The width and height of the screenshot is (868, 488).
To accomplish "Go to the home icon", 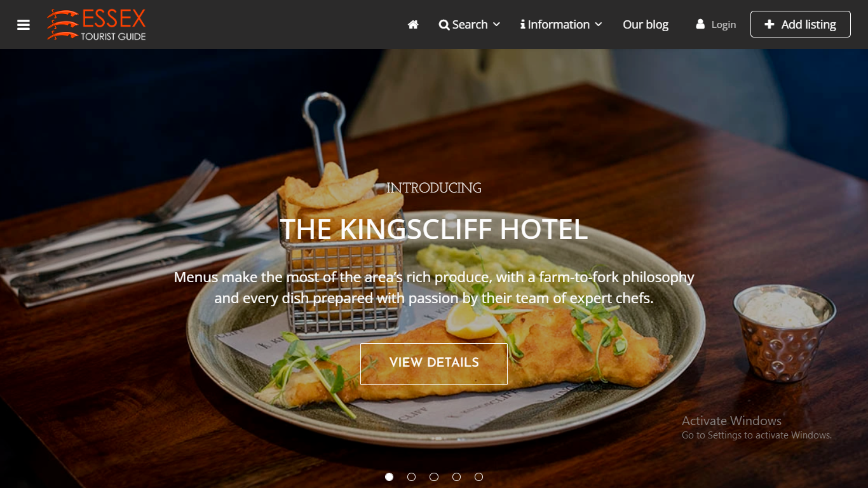I will (x=413, y=24).
